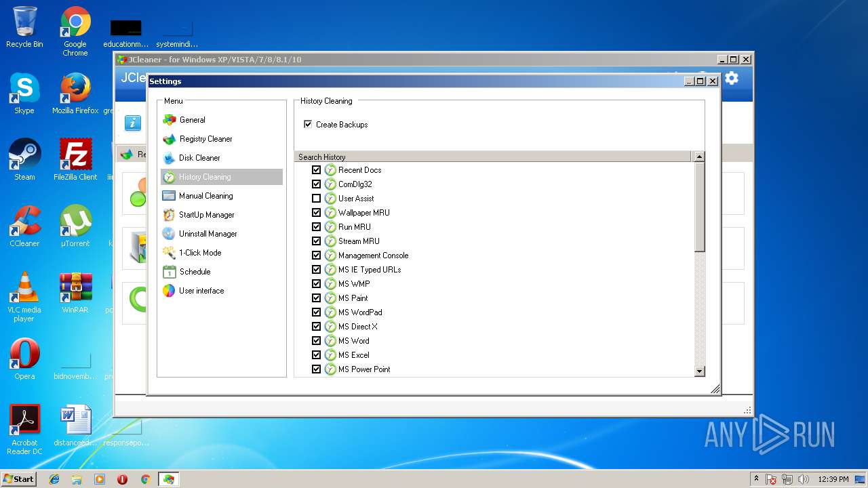Toggle MS IE Typed URLs checkbox
The width and height of the screenshot is (868, 488).
pyautogui.click(x=316, y=270)
